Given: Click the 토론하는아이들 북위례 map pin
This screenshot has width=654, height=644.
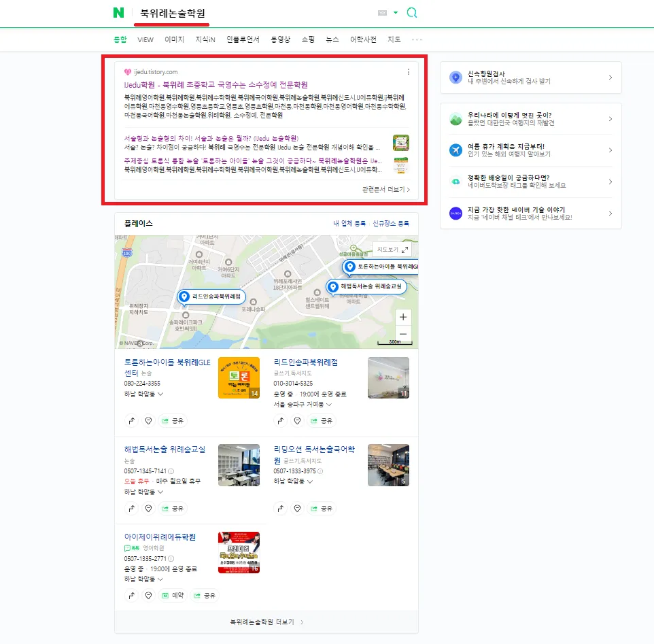Looking at the screenshot, I should 381,267.
